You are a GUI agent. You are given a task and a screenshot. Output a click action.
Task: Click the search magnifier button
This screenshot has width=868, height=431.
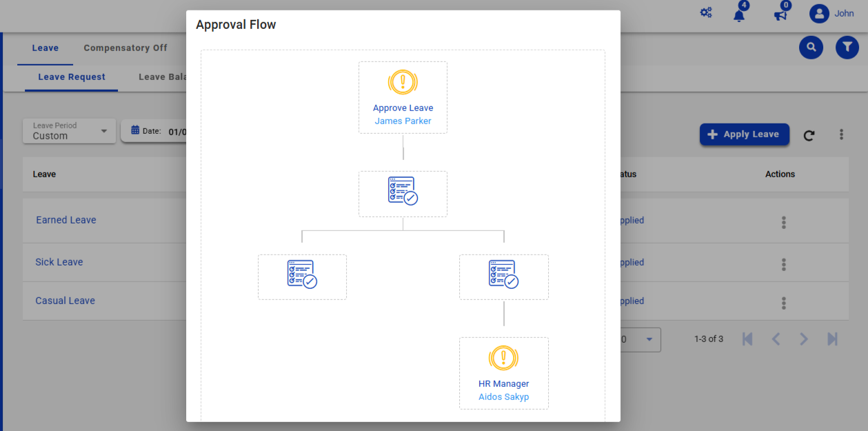811,48
